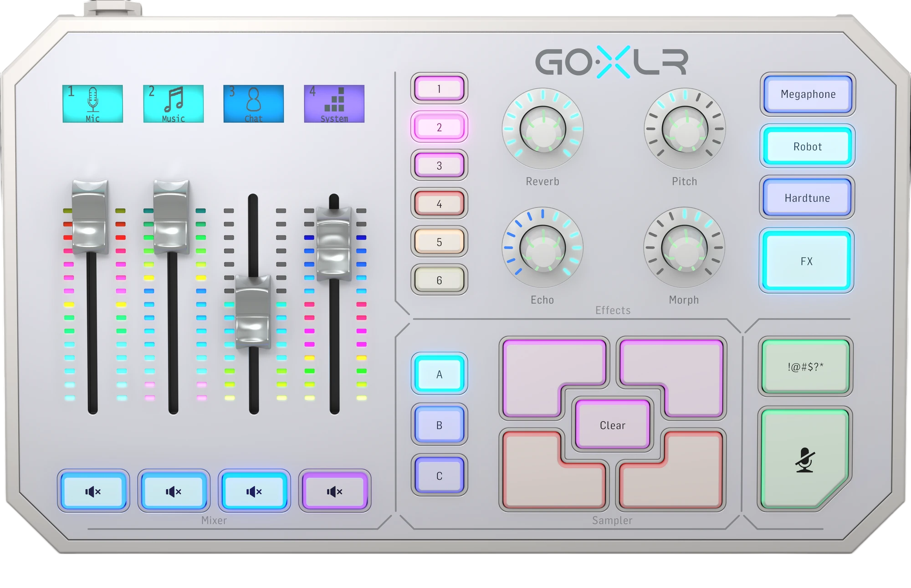This screenshot has width=911, height=588.
Task: Click the Reverb knob
Action: (543, 129)
